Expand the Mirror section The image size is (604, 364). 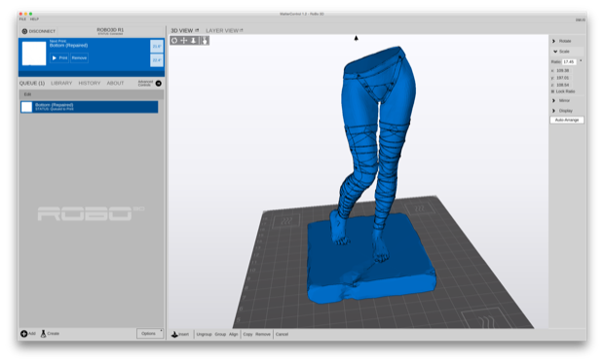[x=554, y=100]
